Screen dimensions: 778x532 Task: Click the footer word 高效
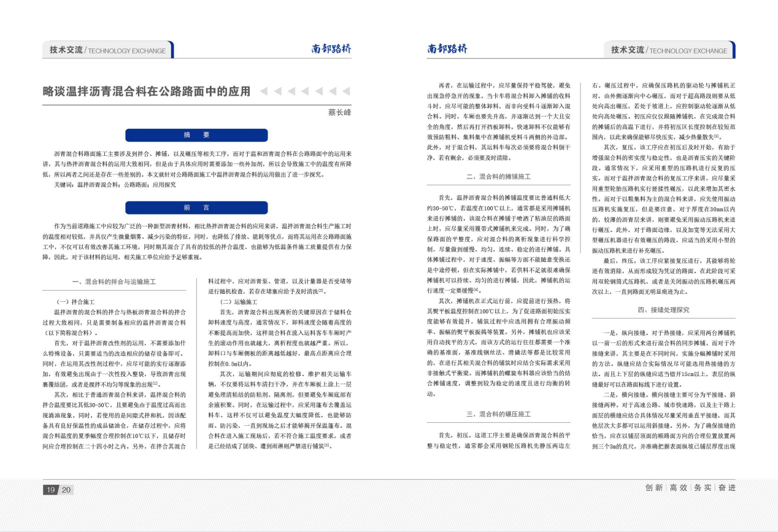click(678, 488)
